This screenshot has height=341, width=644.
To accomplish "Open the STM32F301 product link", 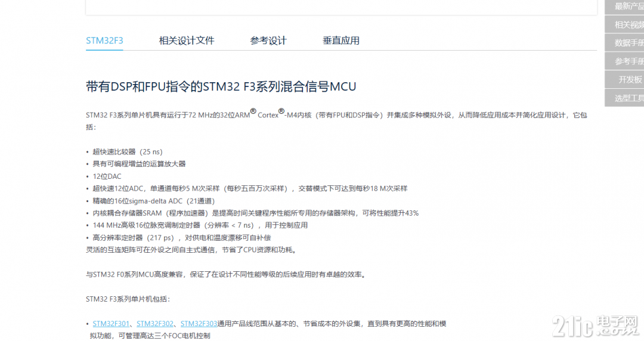I will click(111, 324).
